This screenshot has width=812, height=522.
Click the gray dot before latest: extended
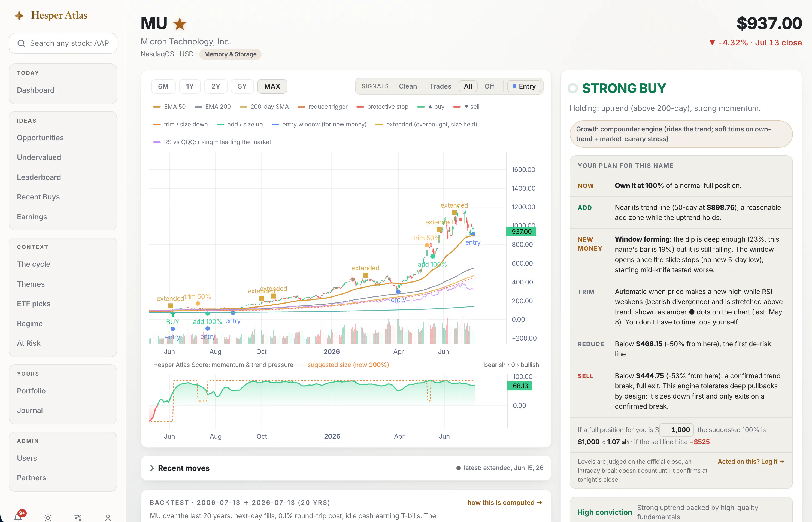click(458, 468)
